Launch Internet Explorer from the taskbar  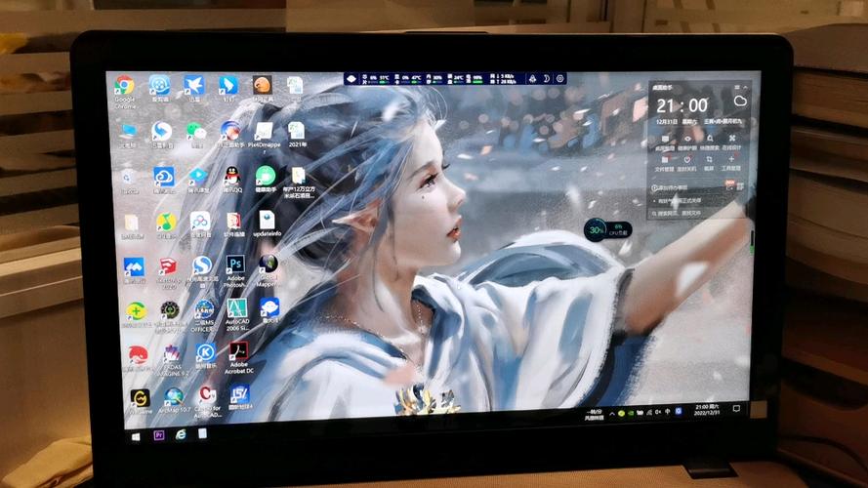click(181, 434)
